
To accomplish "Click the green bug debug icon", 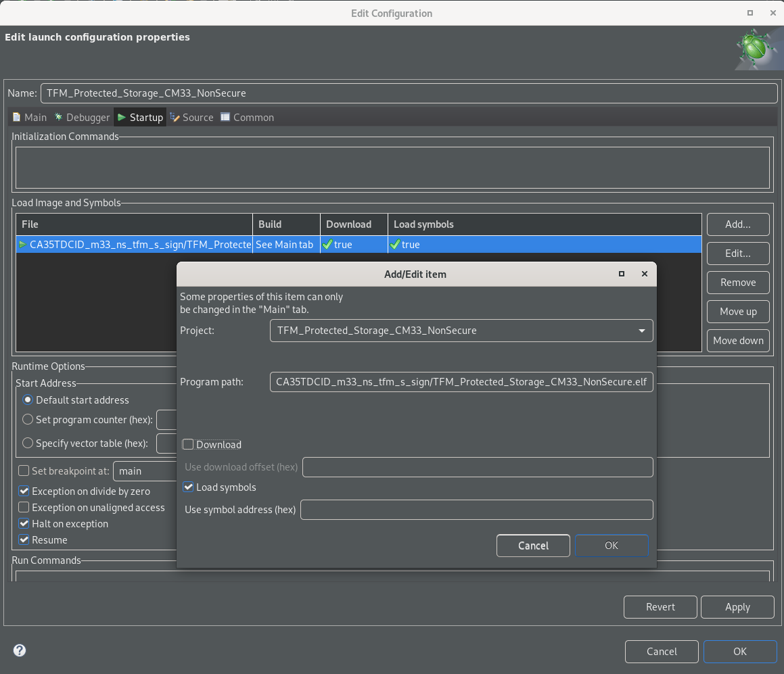I will coord(756,49).
